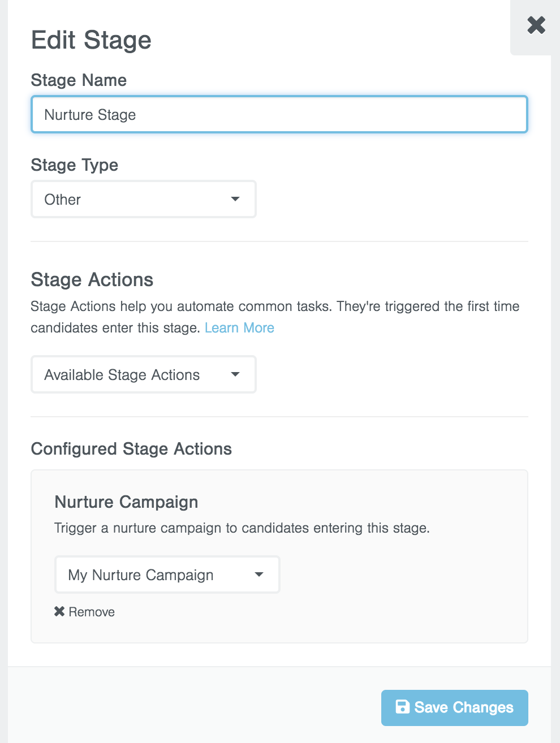Close the Edit Stage dialog
Screen dimensions: 560x743
[x=536, y=25]
